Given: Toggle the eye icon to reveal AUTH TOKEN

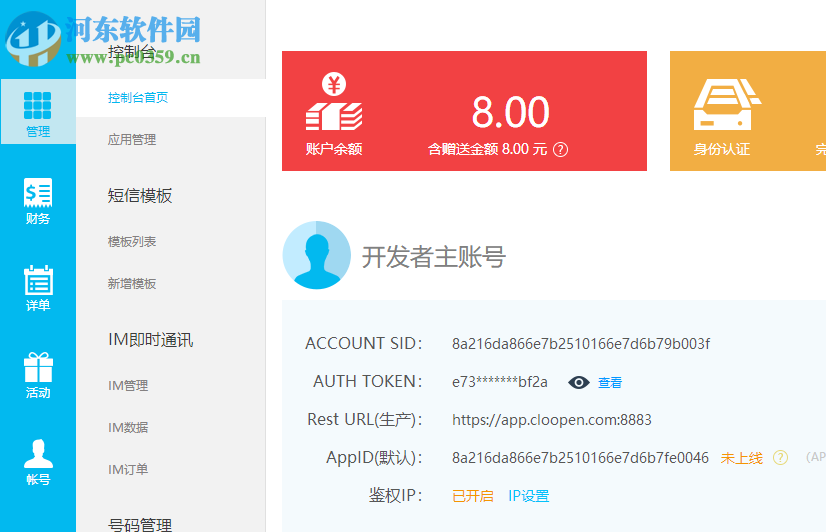Looking at the screenshot, I should point(578,382).
